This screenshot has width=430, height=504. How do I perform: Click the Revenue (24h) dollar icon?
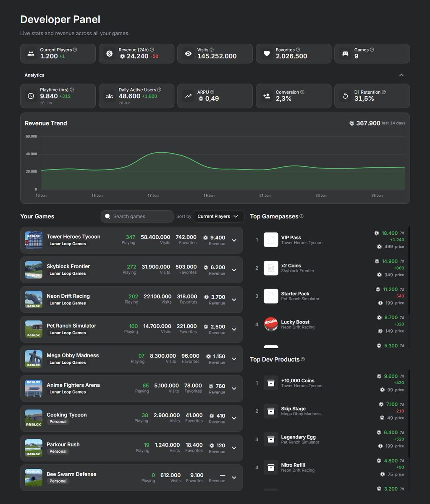(109, 54)
